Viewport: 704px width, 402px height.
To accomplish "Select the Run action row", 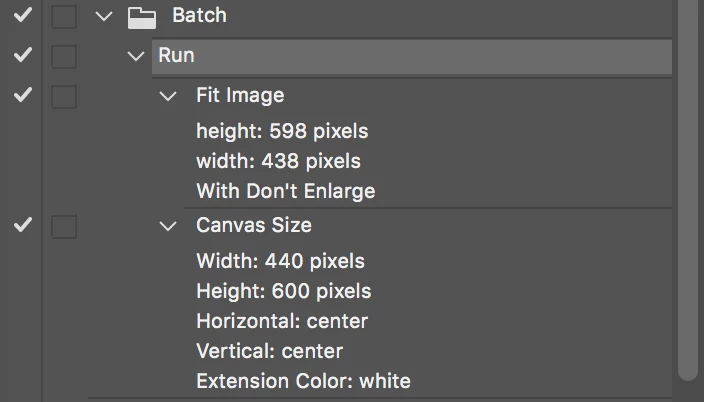I will pyautogui.click(x=412, y=56).
